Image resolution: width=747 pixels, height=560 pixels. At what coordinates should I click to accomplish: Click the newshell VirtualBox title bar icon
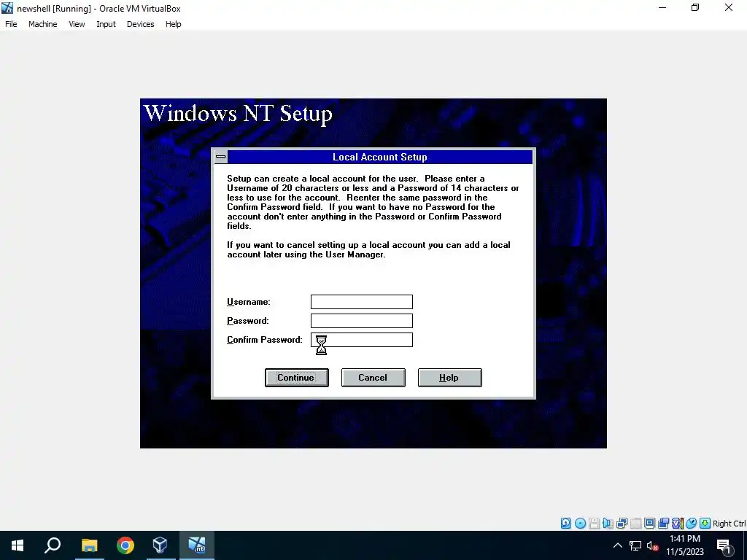(x=7, y=8)
